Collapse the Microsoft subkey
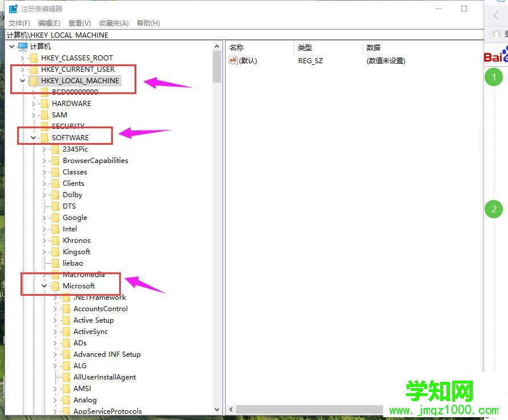The height and width of the screenshot is (420, 508). click(x=43, y=286)
